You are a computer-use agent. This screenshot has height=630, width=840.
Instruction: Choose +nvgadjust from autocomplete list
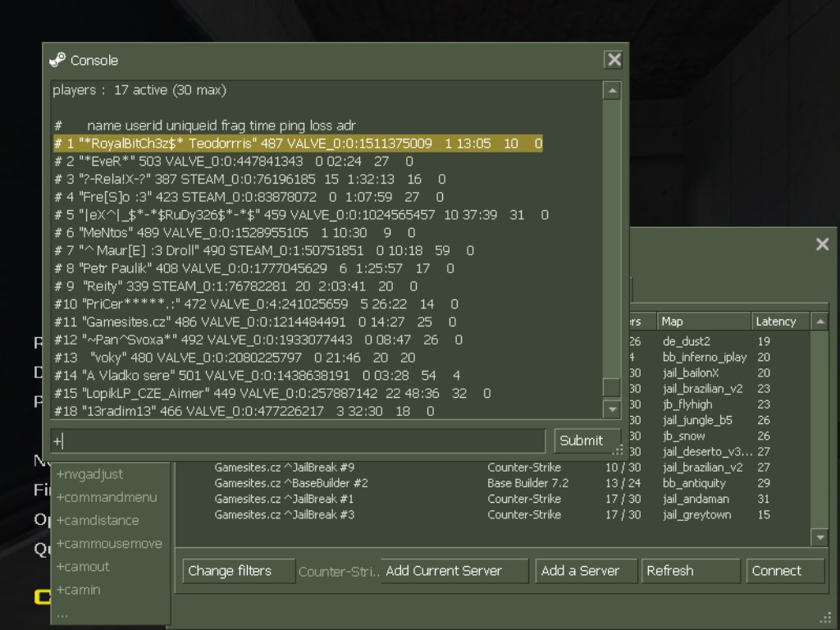89,474
